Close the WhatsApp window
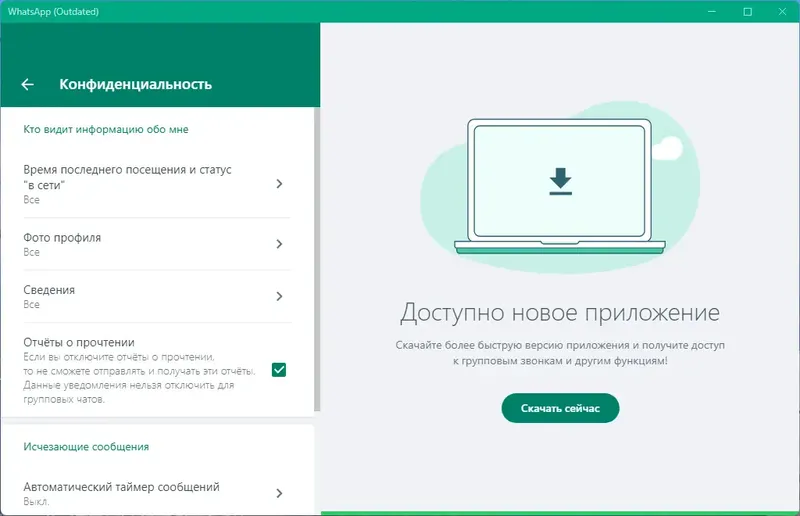The image size is (800, 516). coord(782,11)
